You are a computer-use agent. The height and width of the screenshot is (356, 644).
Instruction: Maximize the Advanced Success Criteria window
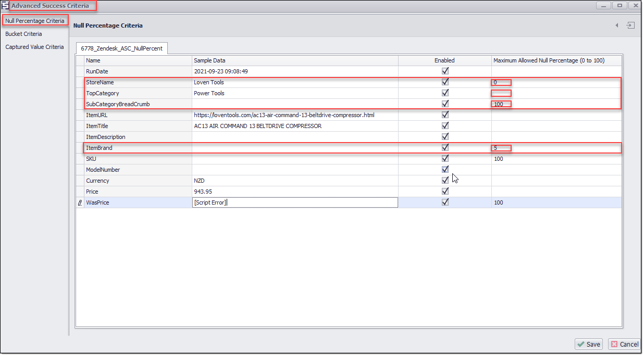tap(620, 6)
